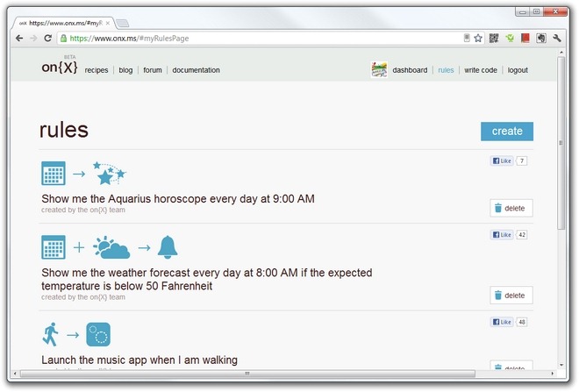Click the walking person icon

(51, 334)
